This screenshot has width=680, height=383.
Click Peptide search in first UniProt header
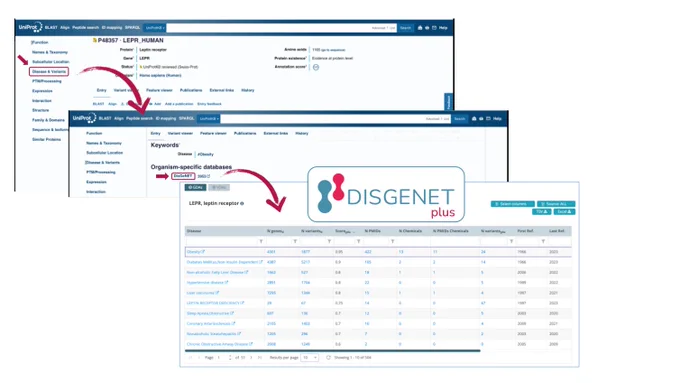(x=85, y=28)
